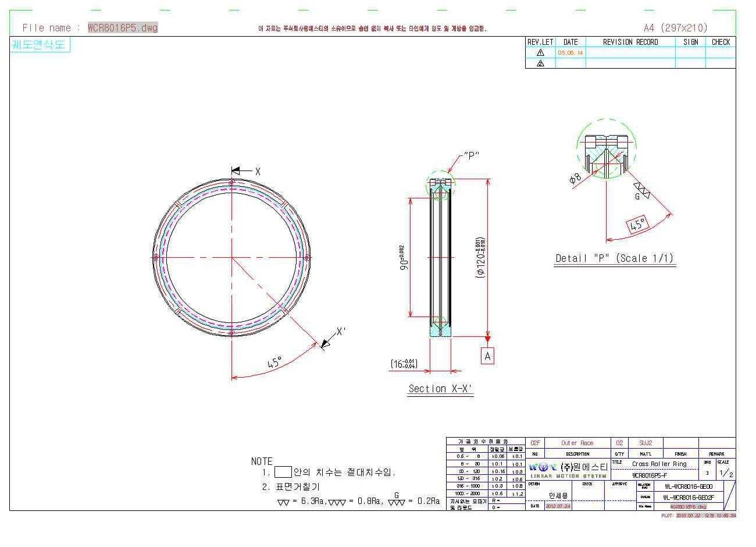Click the WON company logo
The image size is (756, 547).
543,467
